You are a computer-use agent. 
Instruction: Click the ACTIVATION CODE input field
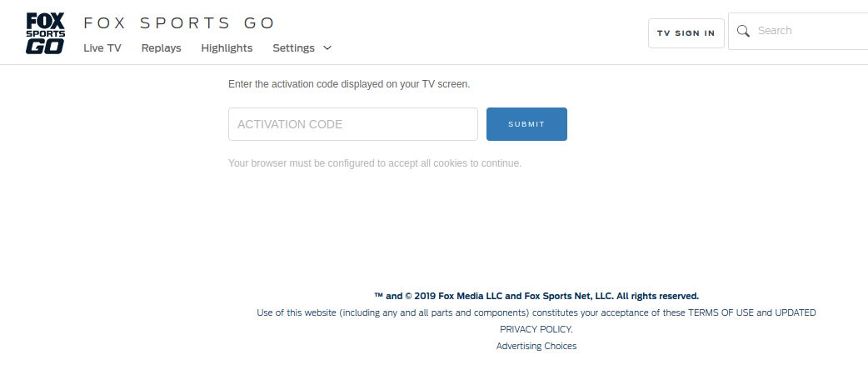[353, 124]
